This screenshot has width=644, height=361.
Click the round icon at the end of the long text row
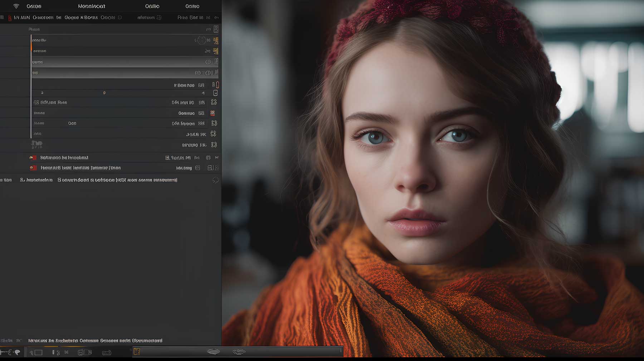coord(215,180)
